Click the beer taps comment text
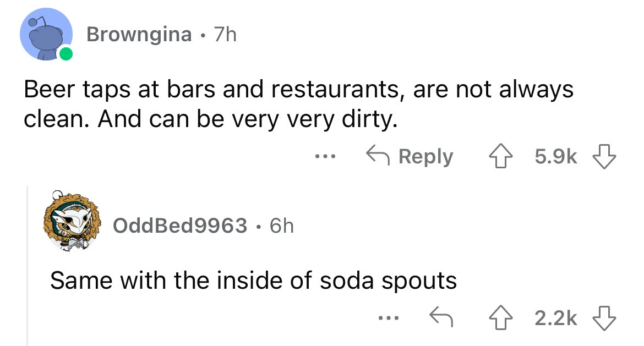 point(297,103)
